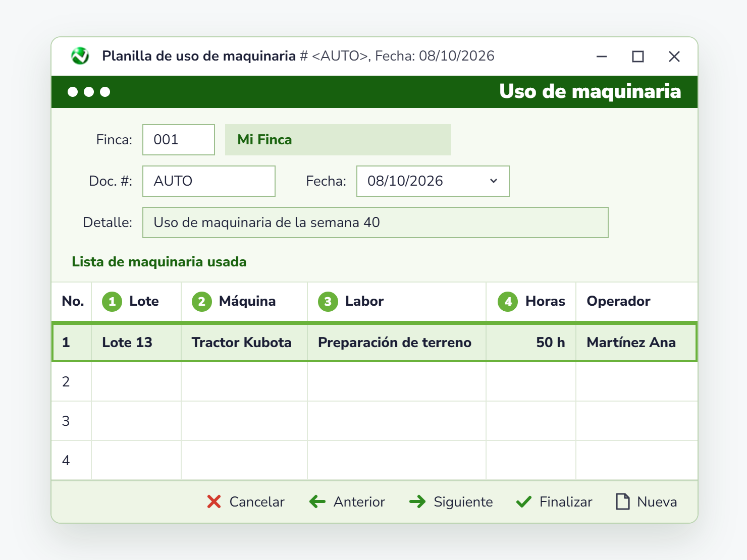The height and width of the screenshot is (560, 747).
Task: Click the checkmark Finalizar icon
Action: tap(524, 501)
